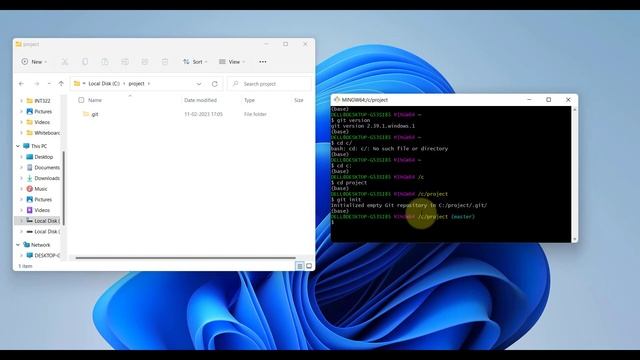640x360 pixels.
Task: Refresh the project folder view
Action: pyautogui.click(x=215, y=84)
